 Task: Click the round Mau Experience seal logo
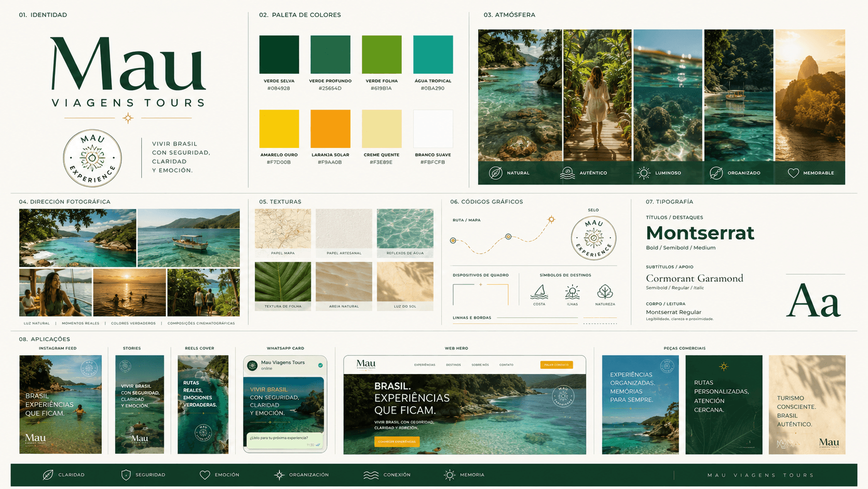coord(92,158)
